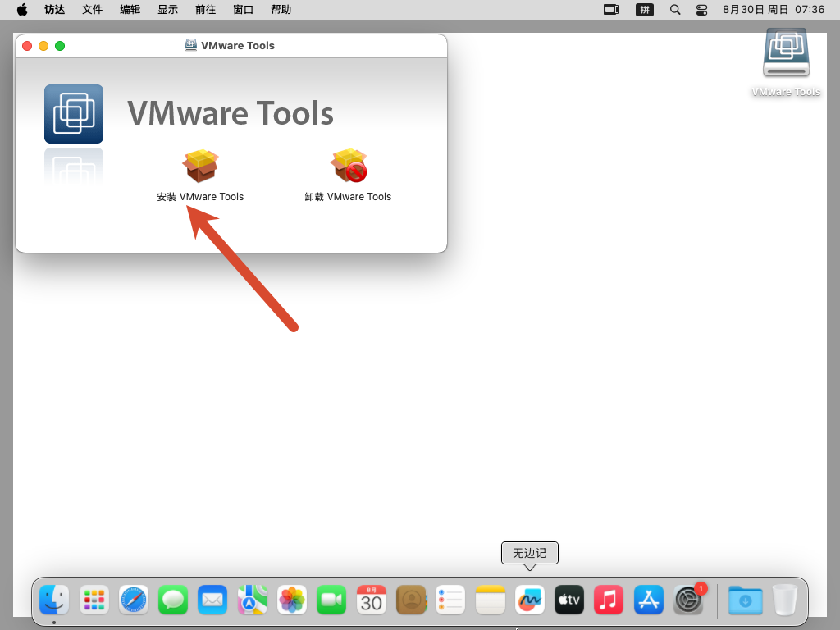Viewport: 840px width, 630px height.
Task: Open the 编辑 menu
Action: pos(130,10)
